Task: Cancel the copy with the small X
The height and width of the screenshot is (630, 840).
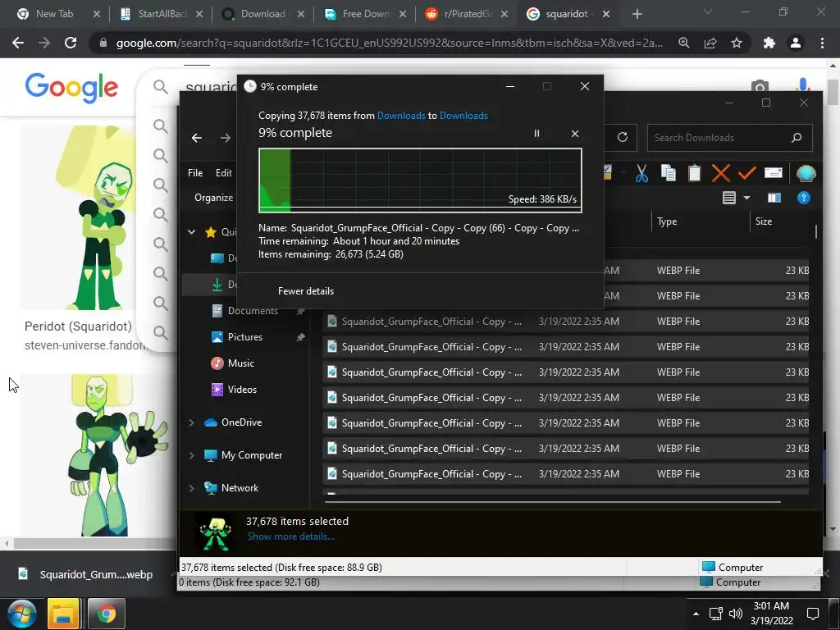Action: point(575,134)
